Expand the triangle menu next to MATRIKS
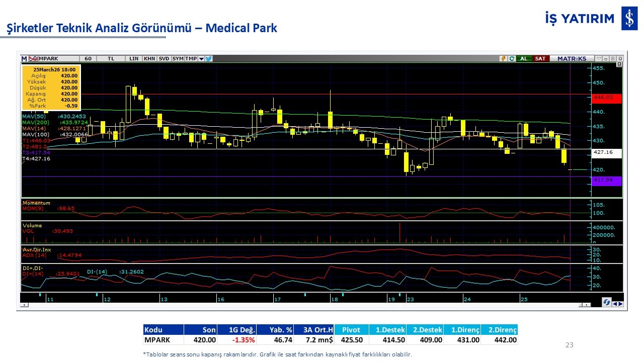The height and width of the screenshot is (362, 644). coord(598,59)
